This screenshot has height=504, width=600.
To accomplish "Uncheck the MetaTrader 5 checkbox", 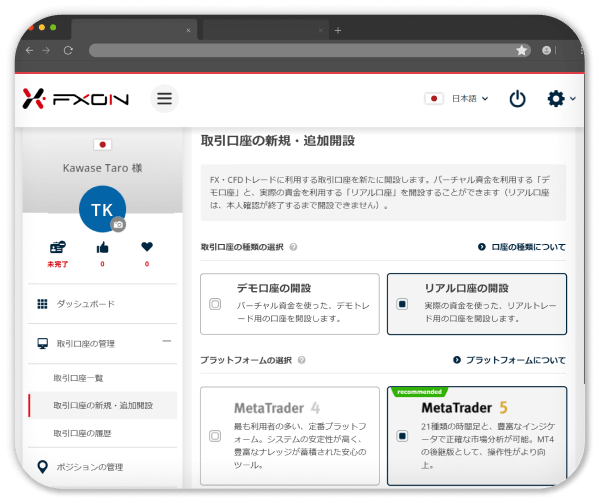I will pos(402,436).
